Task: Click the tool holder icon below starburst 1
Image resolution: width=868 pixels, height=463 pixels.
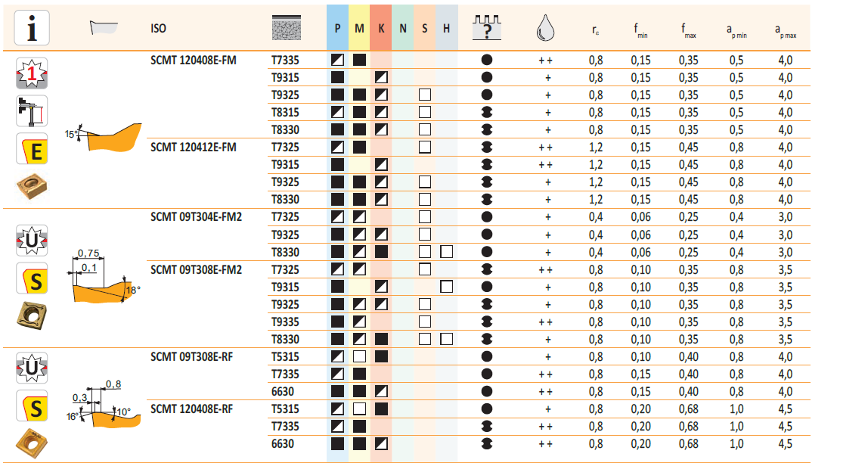Action: (x=32, y=111)
